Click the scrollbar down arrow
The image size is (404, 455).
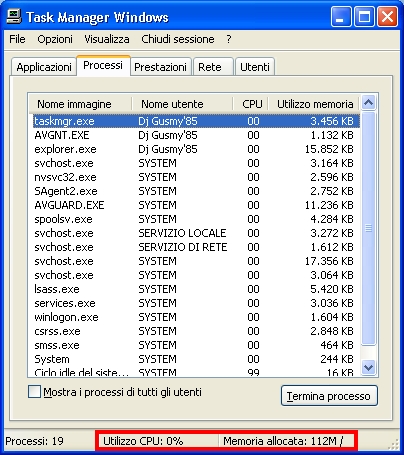click(368, 367)
